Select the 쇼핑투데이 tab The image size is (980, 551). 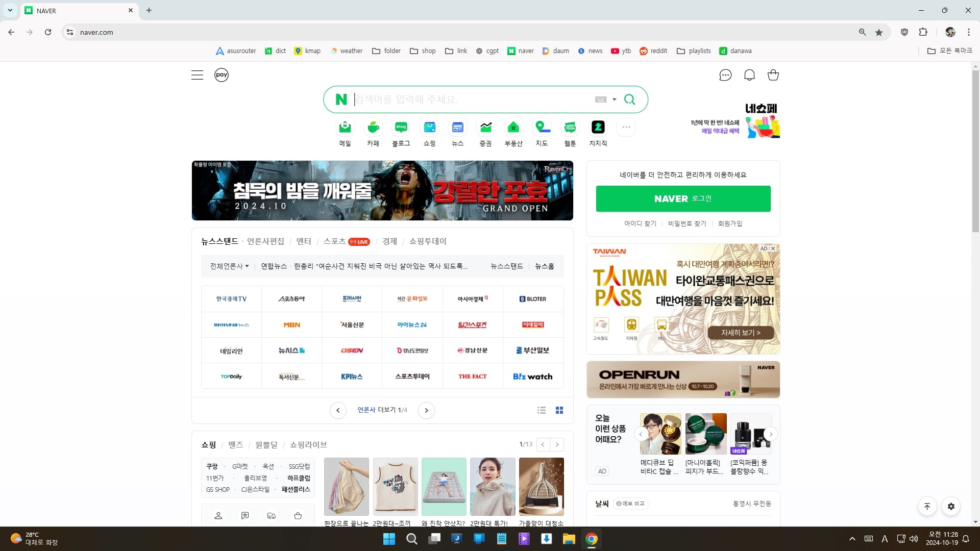[428, 241]
